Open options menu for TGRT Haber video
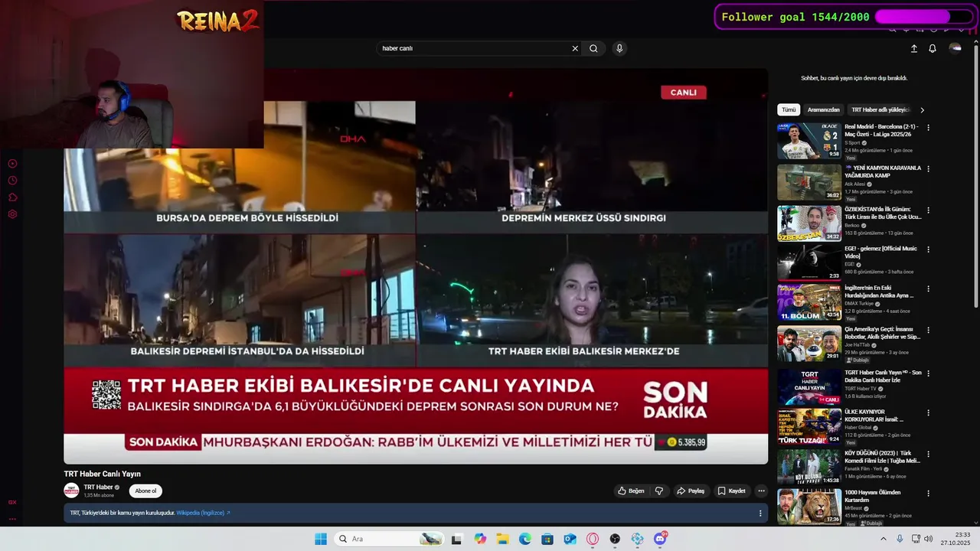The image size is (980, 551). coord(929,373)
